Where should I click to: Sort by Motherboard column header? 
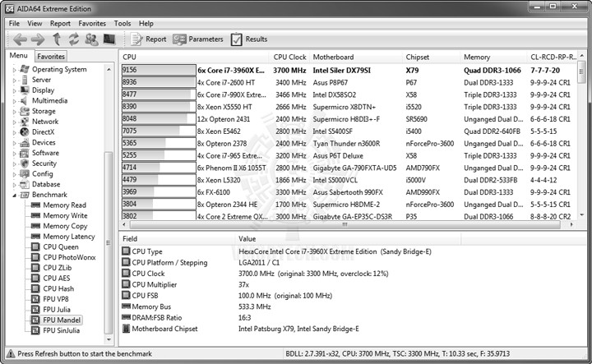[x=356, y=57]
